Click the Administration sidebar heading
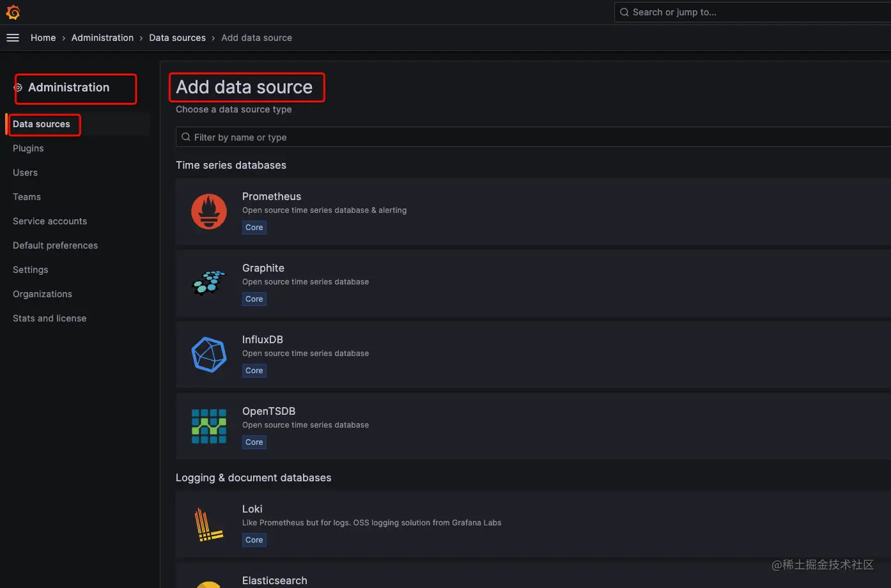Screen dimensions: 891x588 click(69, 88)
